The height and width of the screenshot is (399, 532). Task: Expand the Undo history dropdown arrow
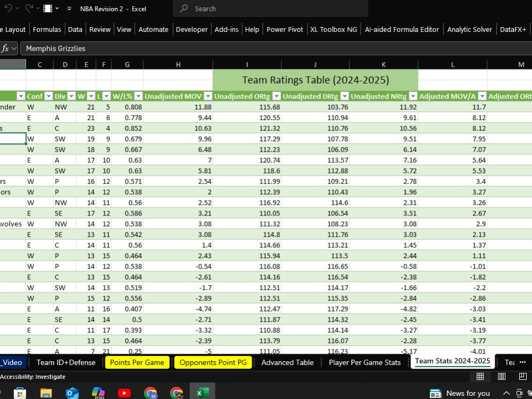click(x=18, y=9)
